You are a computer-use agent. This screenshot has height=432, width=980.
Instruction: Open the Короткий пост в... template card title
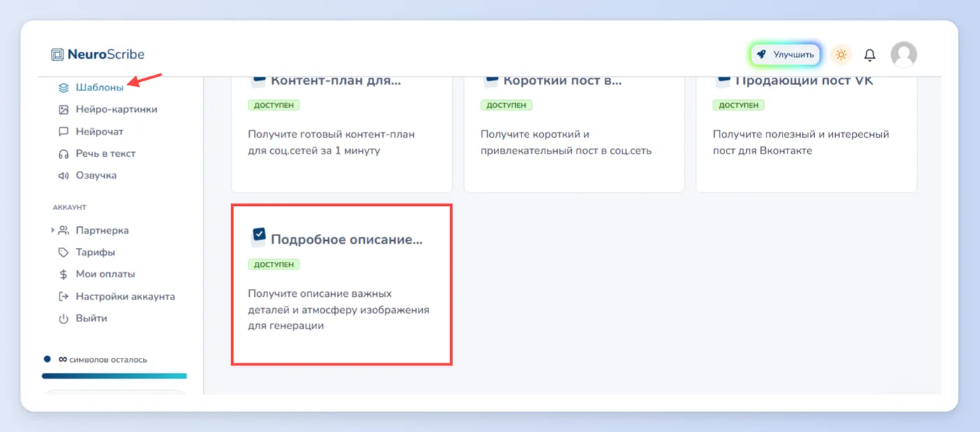562,81
